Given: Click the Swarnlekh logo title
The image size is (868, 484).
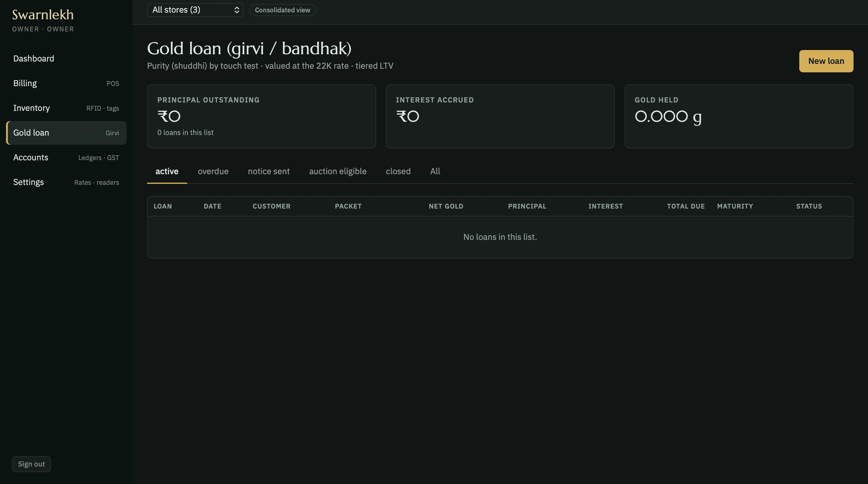Looking at the screenshot, I should coord(43,14).
